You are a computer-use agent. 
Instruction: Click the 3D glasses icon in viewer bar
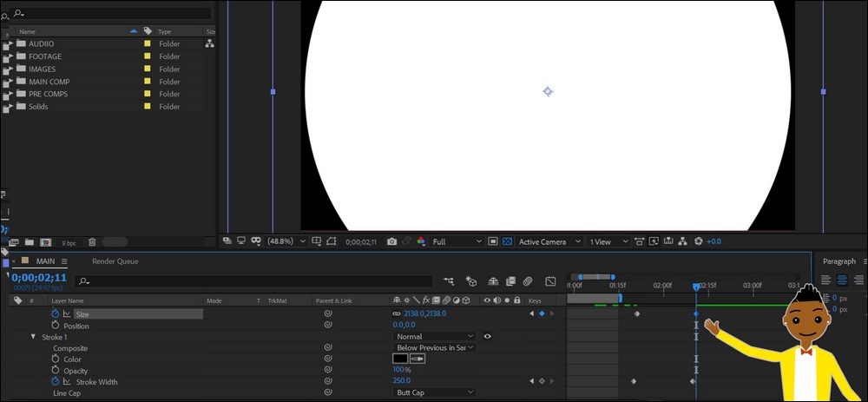(256, 241)
